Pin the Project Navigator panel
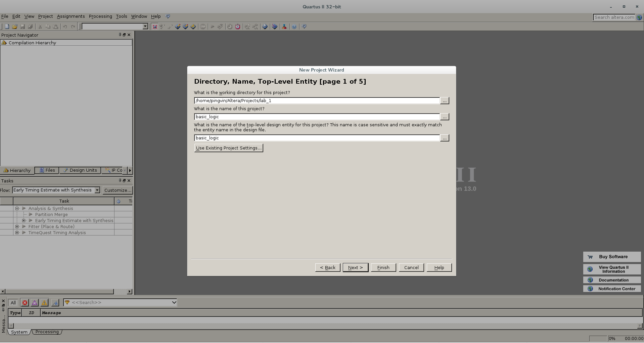 [x=120, y=35]
